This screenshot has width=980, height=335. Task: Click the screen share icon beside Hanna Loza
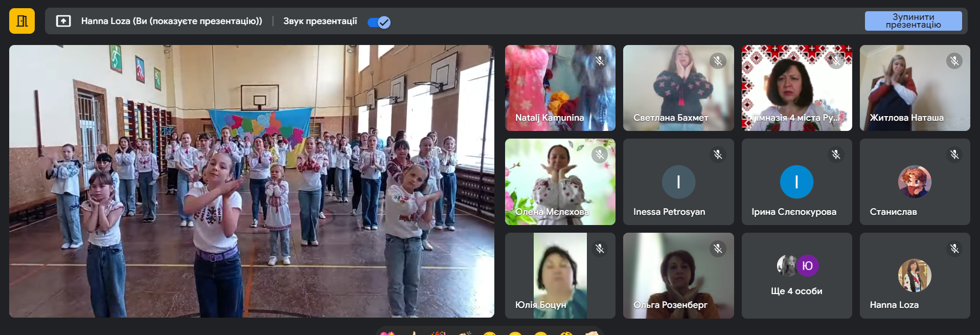pos(63,21)
